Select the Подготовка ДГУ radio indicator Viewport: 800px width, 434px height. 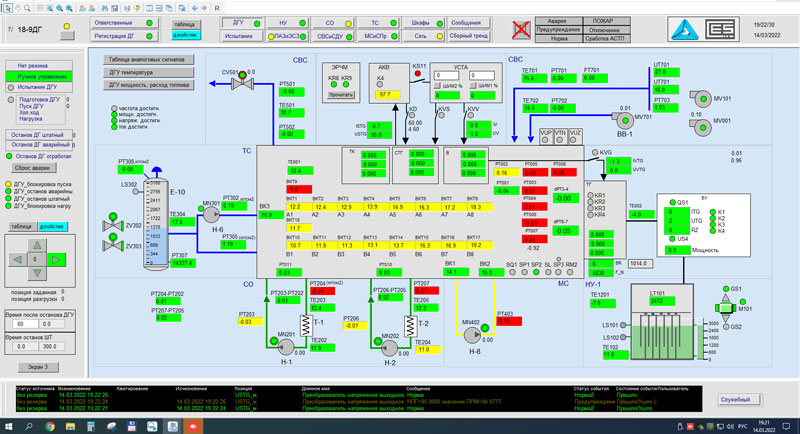(11, 100)
